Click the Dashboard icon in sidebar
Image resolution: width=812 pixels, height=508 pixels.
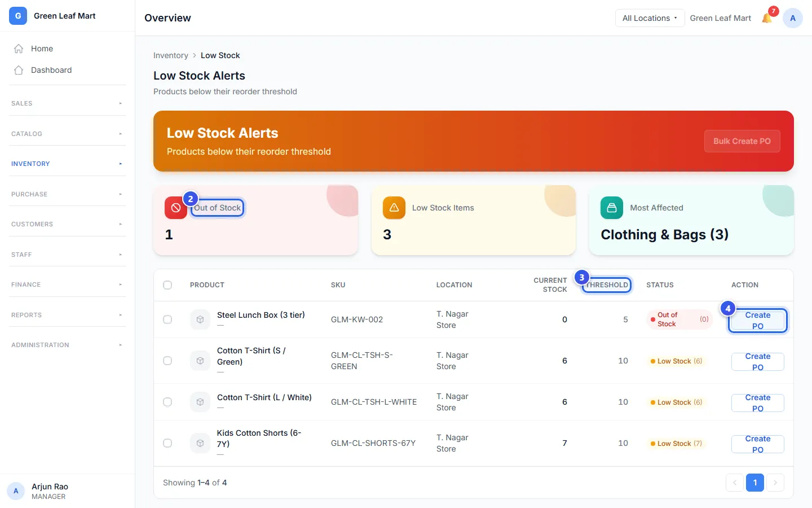(x=19, y=70)
